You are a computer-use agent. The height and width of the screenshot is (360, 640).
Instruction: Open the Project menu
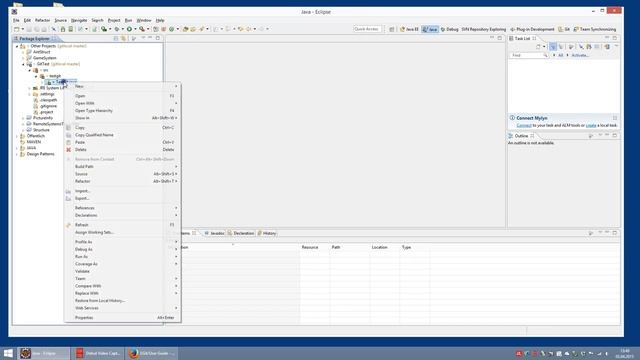point(114,20)
